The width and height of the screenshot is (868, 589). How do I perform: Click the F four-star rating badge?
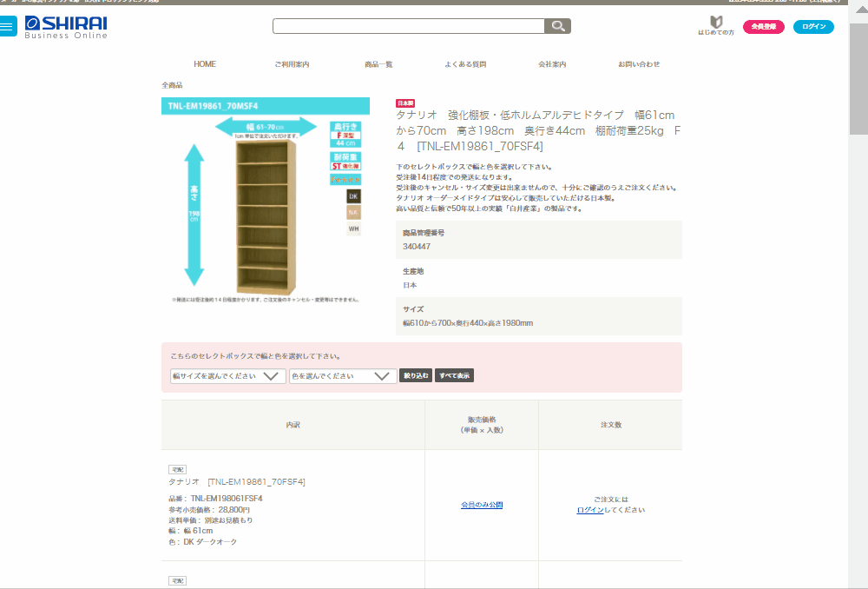click(x=345, y=180)
